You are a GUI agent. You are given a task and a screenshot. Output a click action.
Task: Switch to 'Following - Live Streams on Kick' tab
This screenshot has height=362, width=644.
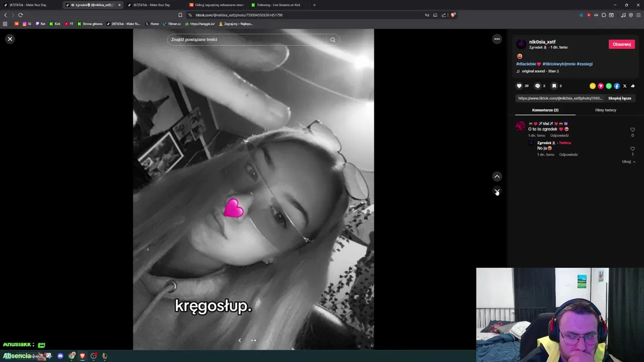tap(279, 5)
